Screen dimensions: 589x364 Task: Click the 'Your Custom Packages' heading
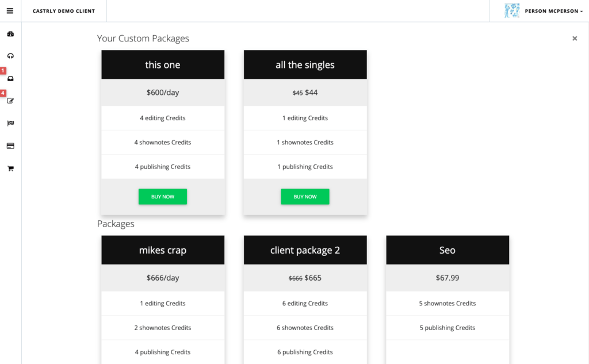(x=143, y=39)
